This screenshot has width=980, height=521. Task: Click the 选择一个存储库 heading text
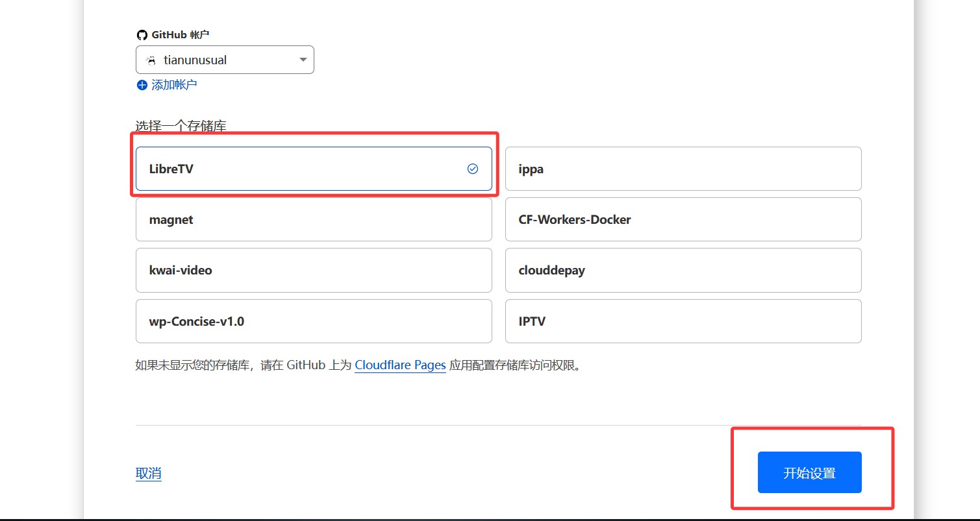(x=181, y=127)
